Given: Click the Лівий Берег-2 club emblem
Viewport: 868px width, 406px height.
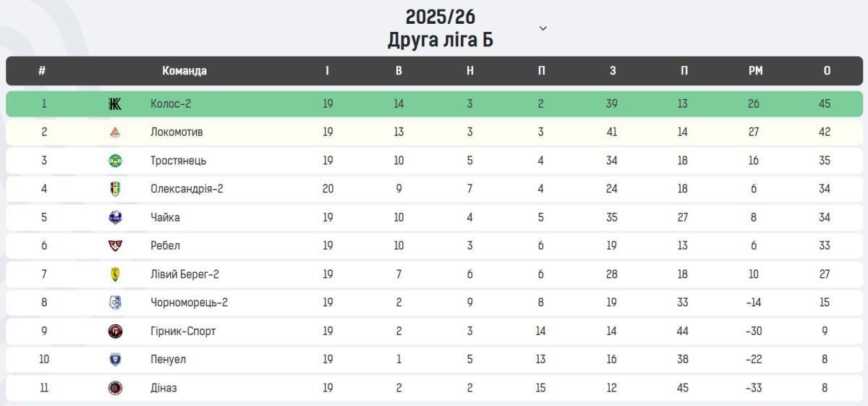Looking at the screenshot, I should (x=115, y=274).
